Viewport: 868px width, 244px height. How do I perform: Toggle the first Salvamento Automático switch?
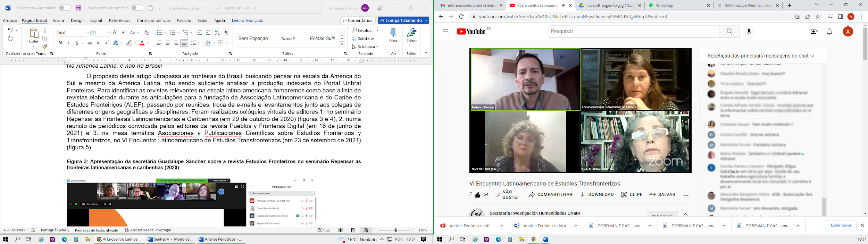coord(65,8)
